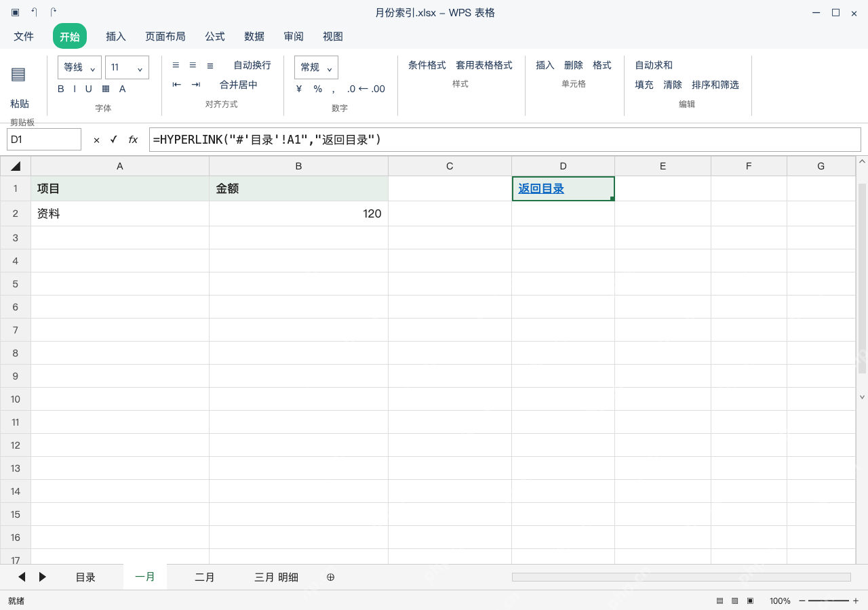Decrease indent in alignment group
Image resolution: width=868 pixels, height=610 pixels.
coord(177,85)
